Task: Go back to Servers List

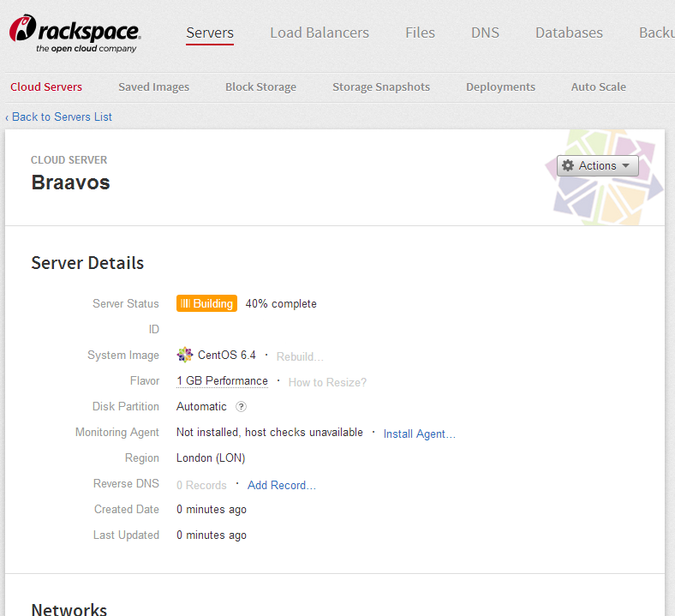Action: (x=58, y=117)
